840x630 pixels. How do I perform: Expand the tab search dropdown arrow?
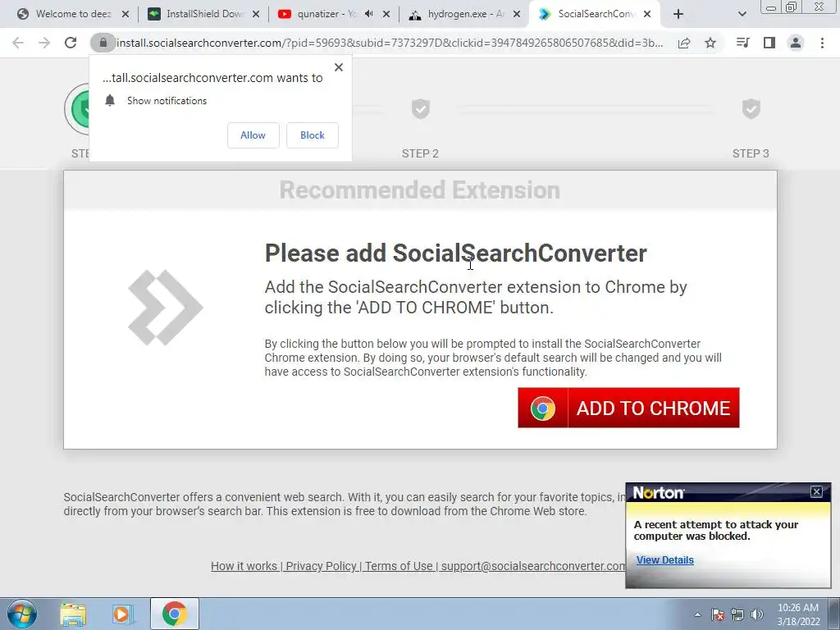pyautogui.click(x=742, y=15)
